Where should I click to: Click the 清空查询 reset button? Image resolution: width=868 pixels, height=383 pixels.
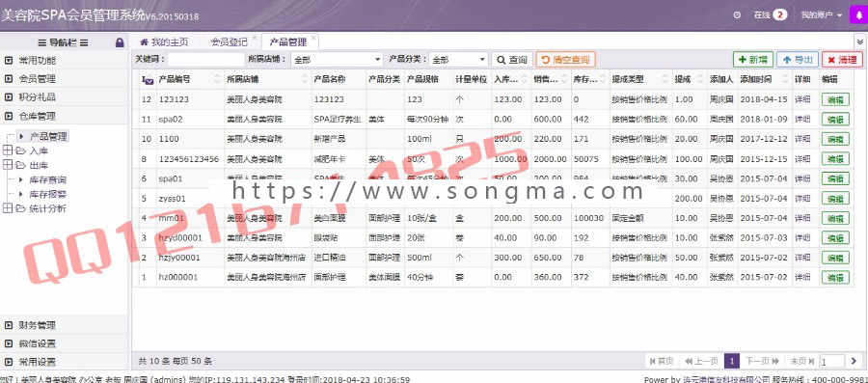pos(566,60)
